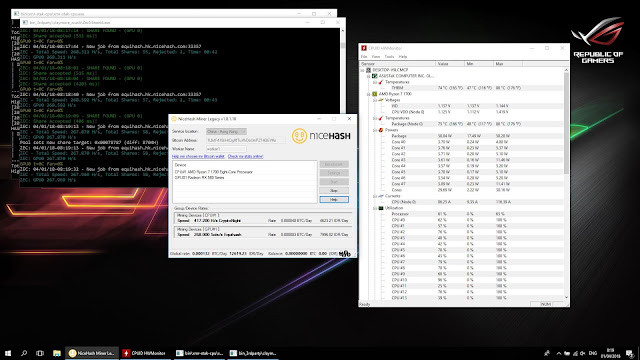Click the Bitcoin Address field
Screen dimensions: 640x360
pos(246,140)
